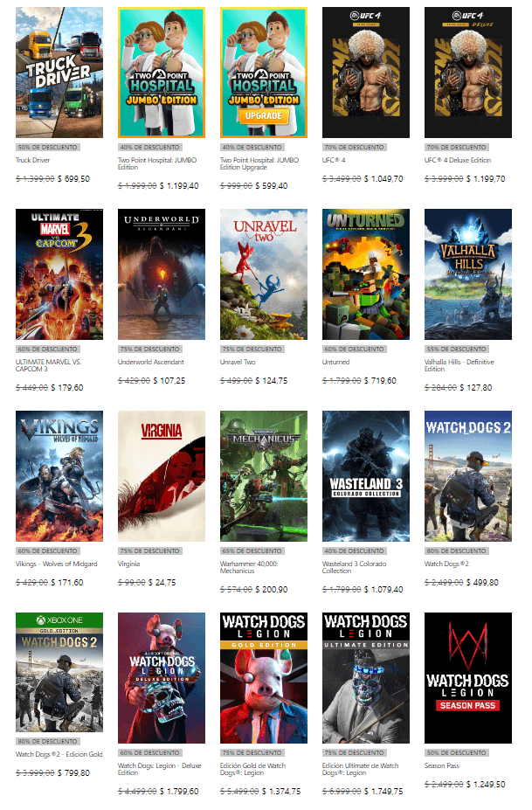Screen dimensions: 532x810
Task: Select the Virginia game cover art
Action: pos(162,476)
